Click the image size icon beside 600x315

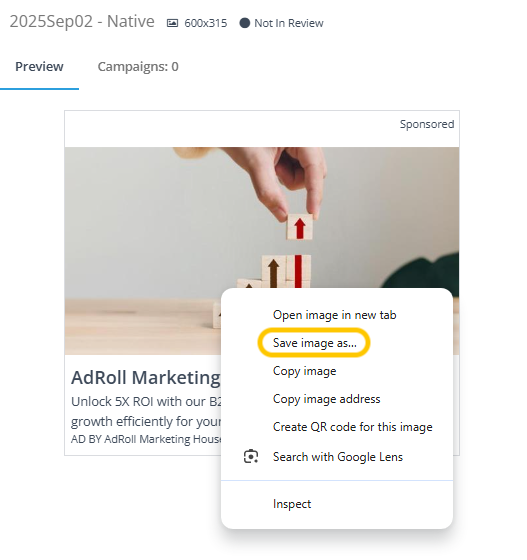pos(172,23)
